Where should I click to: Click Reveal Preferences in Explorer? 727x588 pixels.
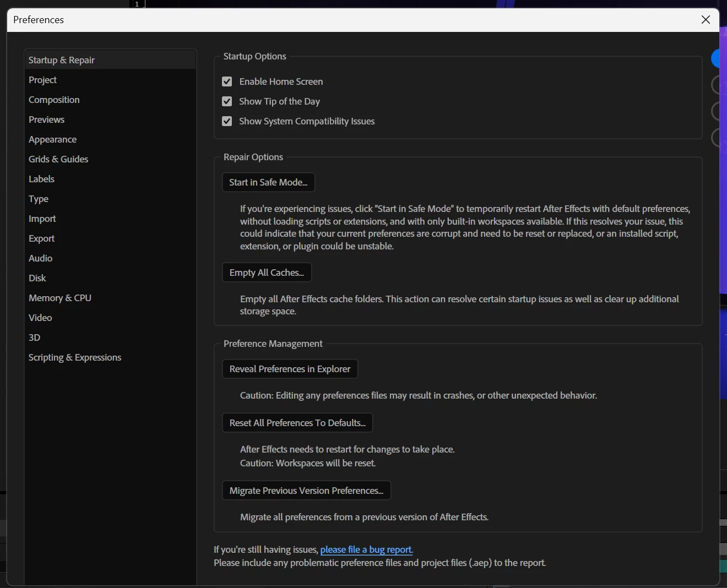coord(290,369)
